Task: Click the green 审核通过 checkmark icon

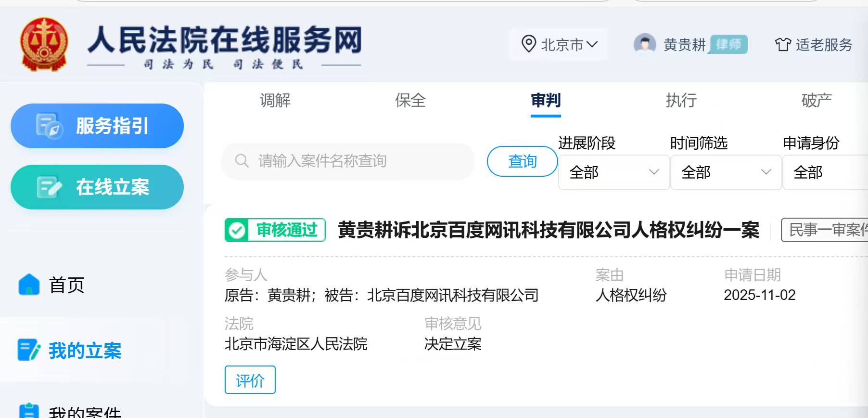Action: point(237,230)
